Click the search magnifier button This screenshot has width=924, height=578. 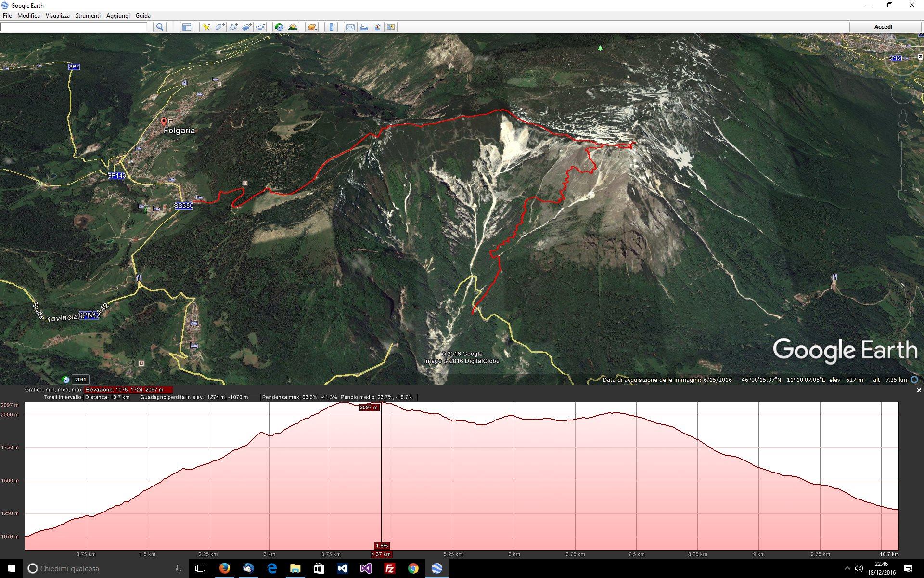coord(160,27)
